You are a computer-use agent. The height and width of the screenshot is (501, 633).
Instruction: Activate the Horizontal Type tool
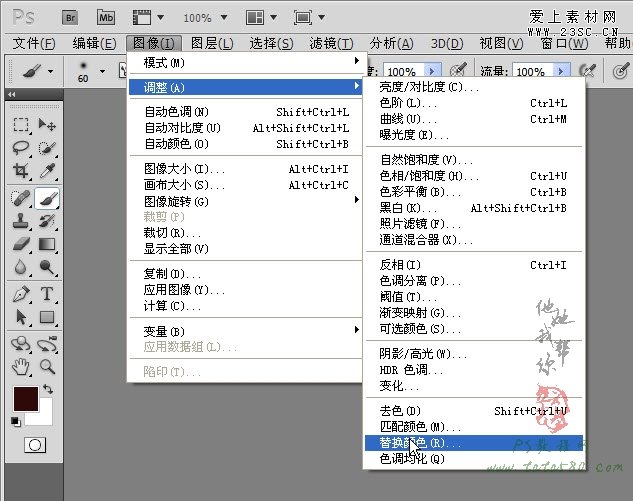47,294
